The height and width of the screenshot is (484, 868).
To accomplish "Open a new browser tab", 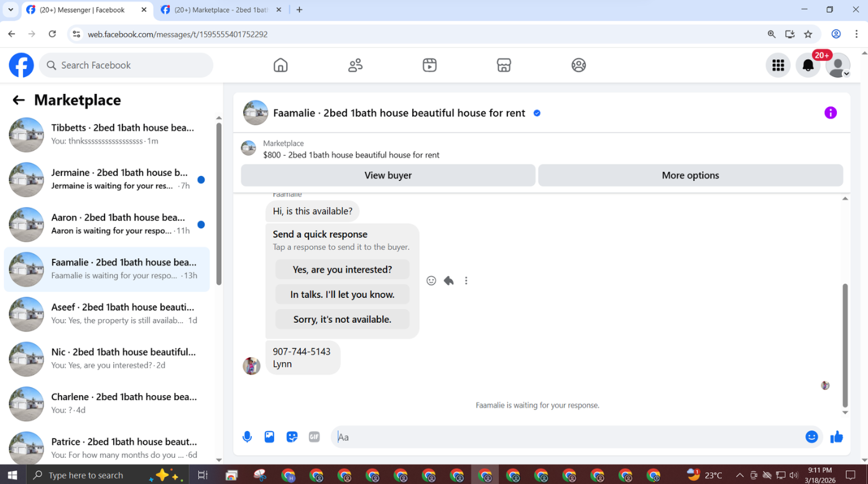I will tap(300, 10).
